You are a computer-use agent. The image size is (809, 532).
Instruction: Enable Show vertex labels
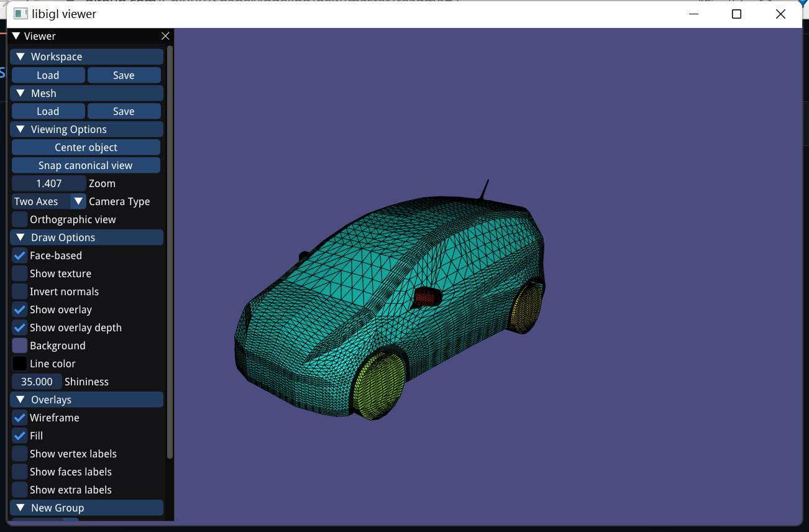(19, 454)
